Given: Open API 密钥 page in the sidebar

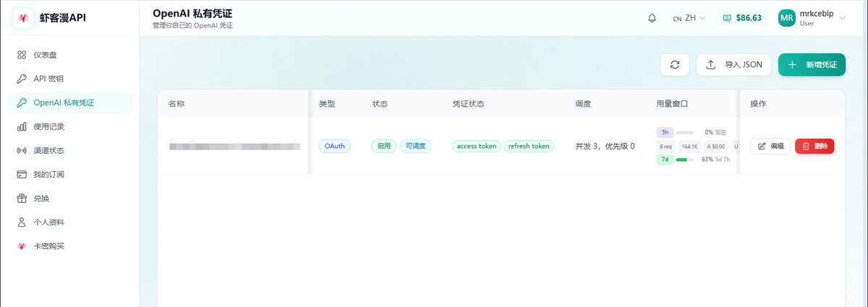Looking at the screenshot, I should coord(69,79).
